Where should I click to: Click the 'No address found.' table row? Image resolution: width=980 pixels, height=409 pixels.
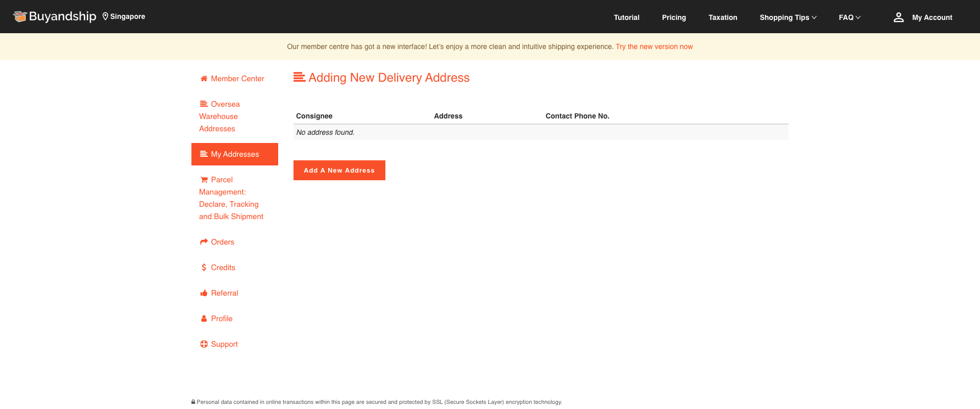pyautogui.click(x=541, y=132)
